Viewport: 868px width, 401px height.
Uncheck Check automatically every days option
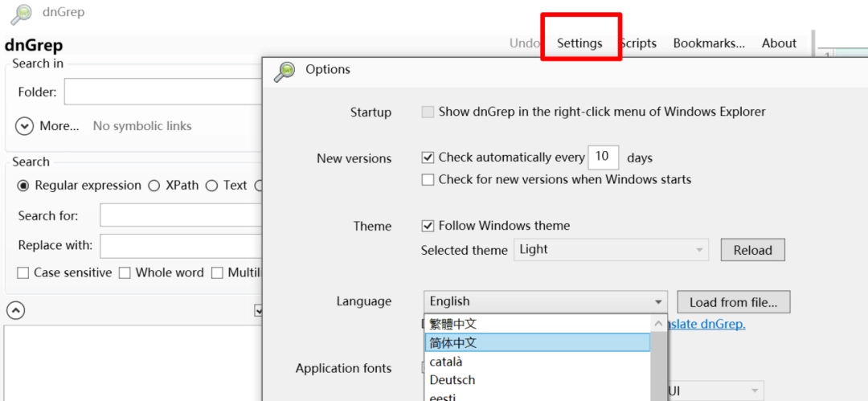[428, 158]
